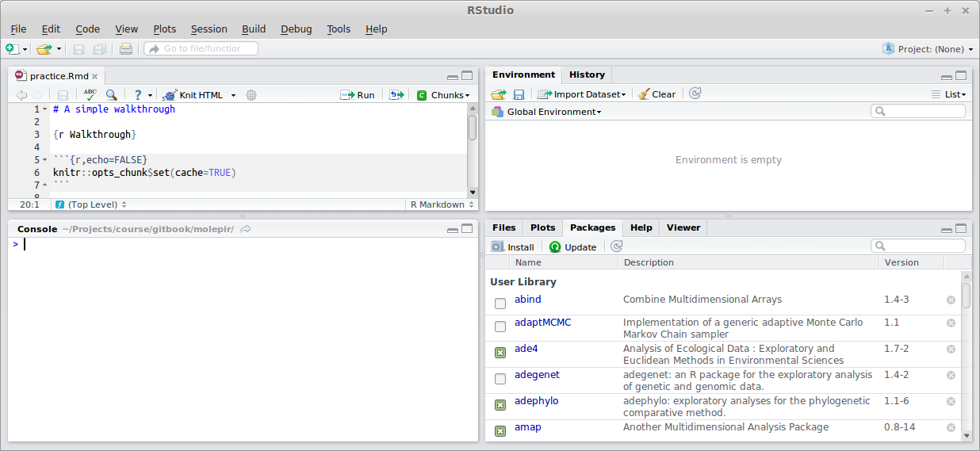The image size is (980, 451).
Task: Open the New File type dropdown arrow
Action: pos(25,49)
